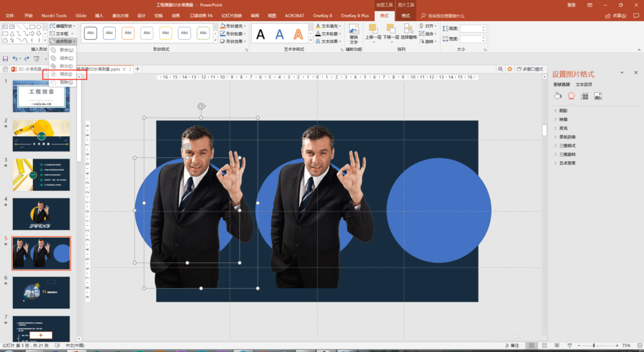644x352 pixels.
Task: Click 剪除(S) subtract menu option
Action: pos(62,83)
